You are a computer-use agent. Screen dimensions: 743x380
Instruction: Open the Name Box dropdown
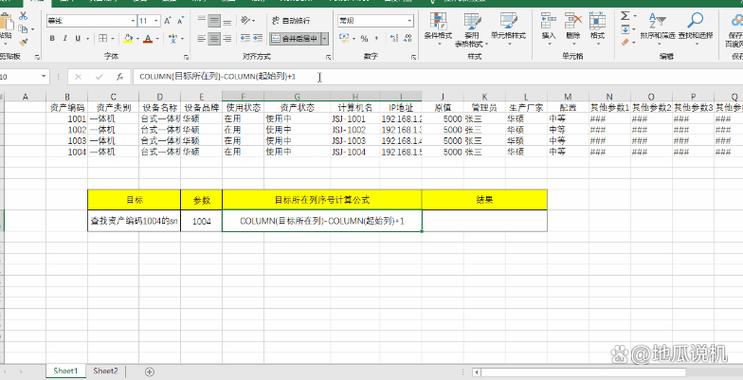click(x=44, y=76)
